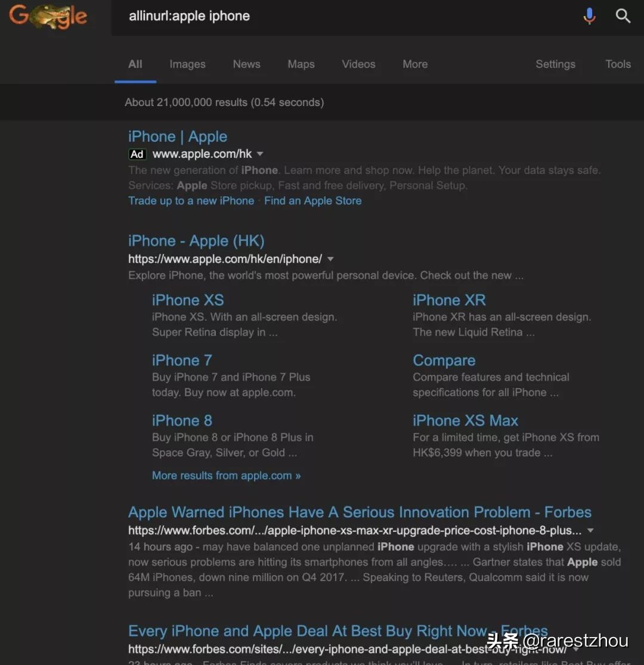
Task: Open the Videos search tab
Action: 358,64
